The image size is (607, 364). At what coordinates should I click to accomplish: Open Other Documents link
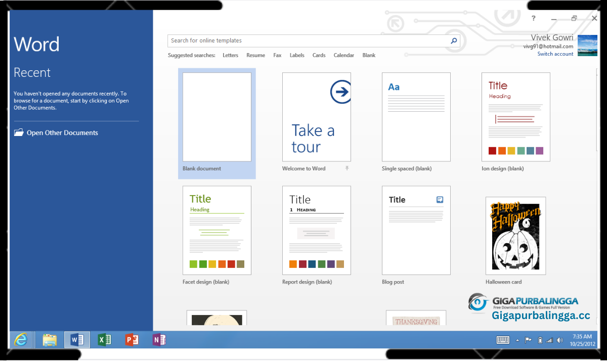(62, 133)
